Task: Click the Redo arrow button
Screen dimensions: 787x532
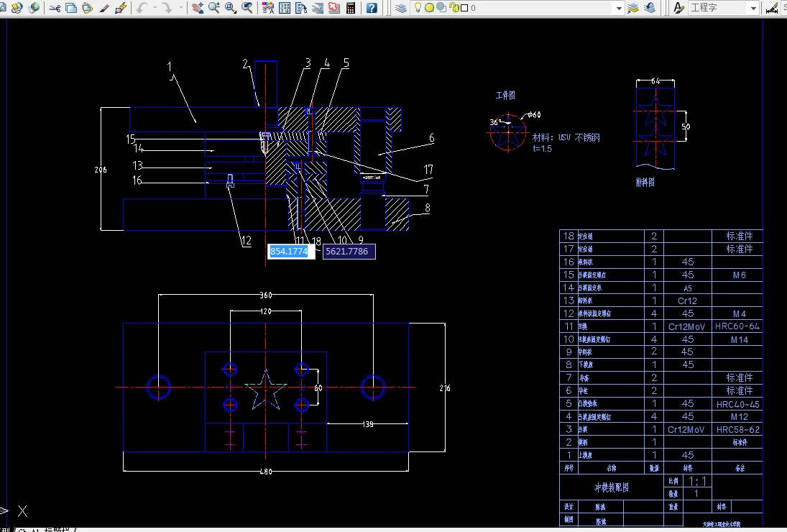Action: 167,9
